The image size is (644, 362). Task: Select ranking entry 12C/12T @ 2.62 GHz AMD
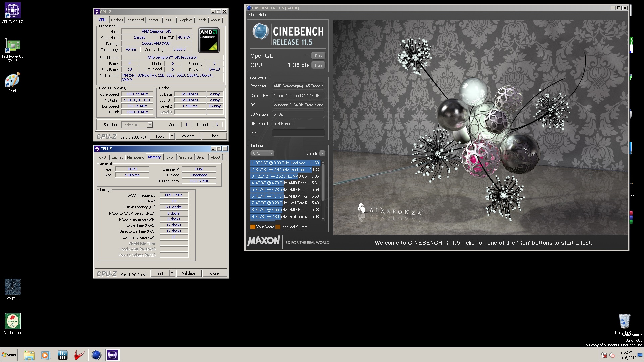[x=285, y=176]
